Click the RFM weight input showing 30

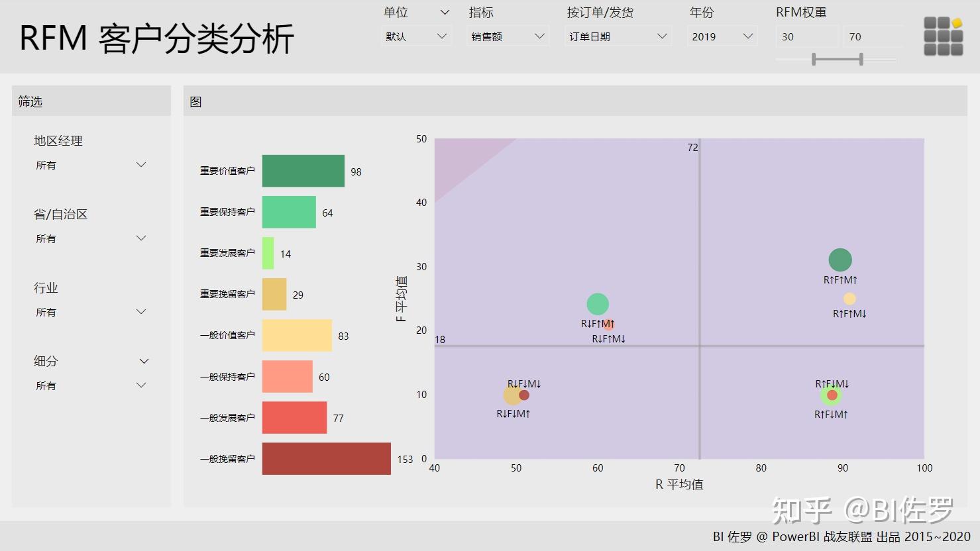(x=806, y=36)
